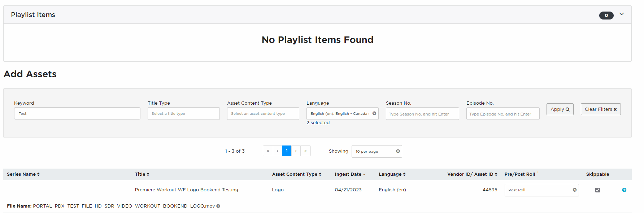Click the icon next to the file name
Screen dimensions: 644x213
pos(218,206)
